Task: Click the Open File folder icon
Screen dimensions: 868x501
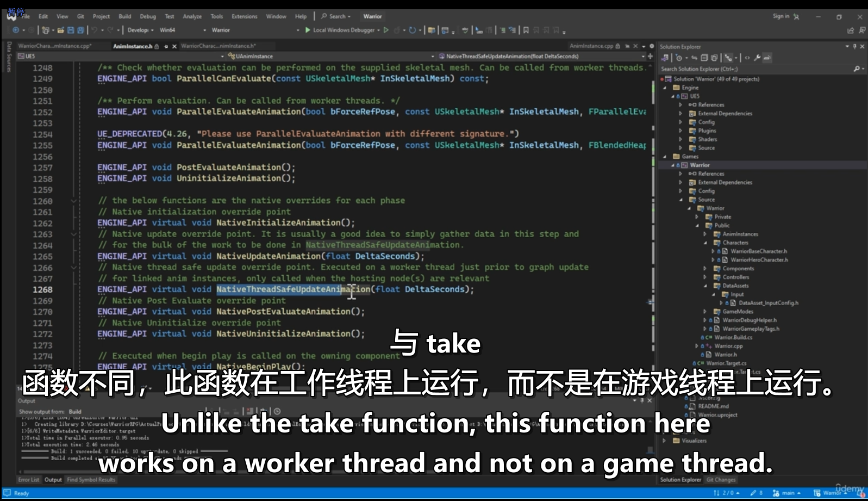Action: pos(61,30)
